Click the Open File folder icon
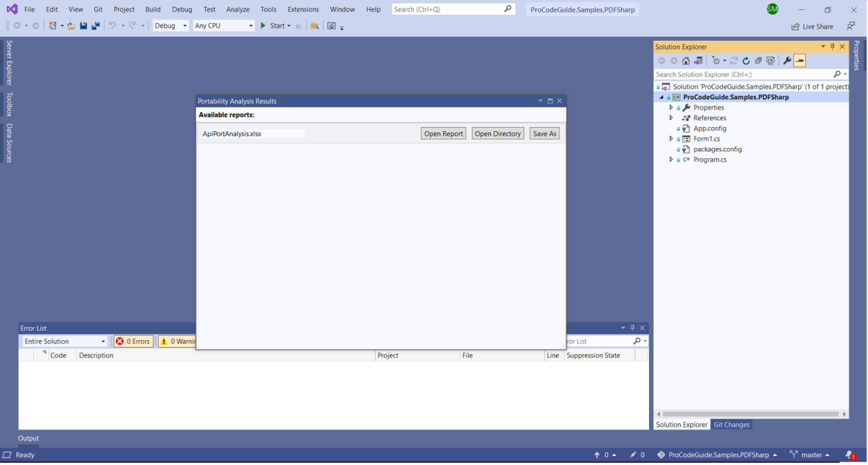The width and height of the screenshot is (868, 465). point(71,26)
